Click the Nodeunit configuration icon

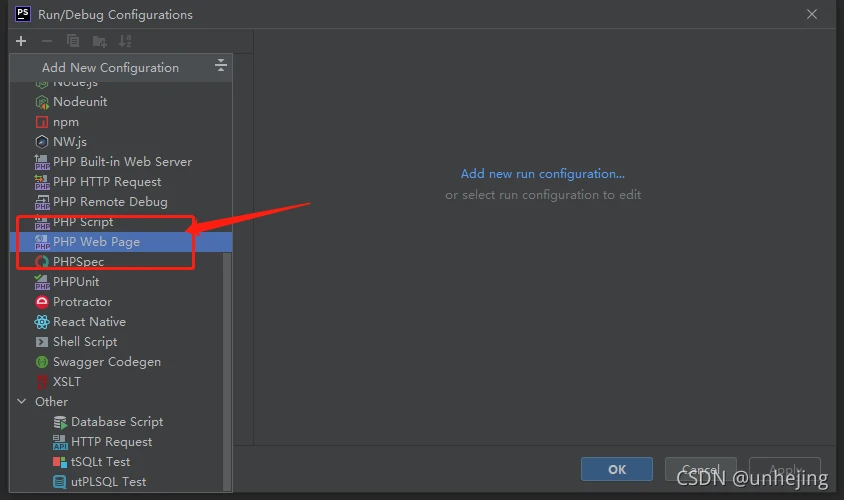42,102
